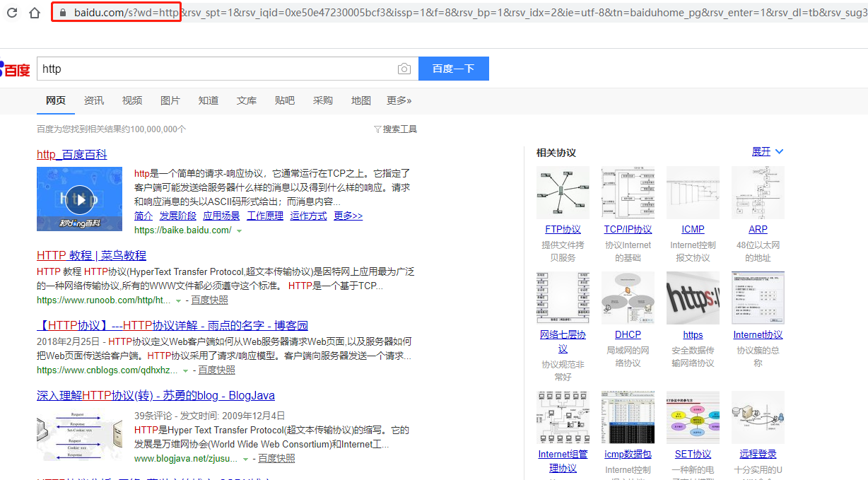Image resolution: width=868 pixels, height=480 pixels.
Task: Open image search via camera icon
Action: (404, 69)
